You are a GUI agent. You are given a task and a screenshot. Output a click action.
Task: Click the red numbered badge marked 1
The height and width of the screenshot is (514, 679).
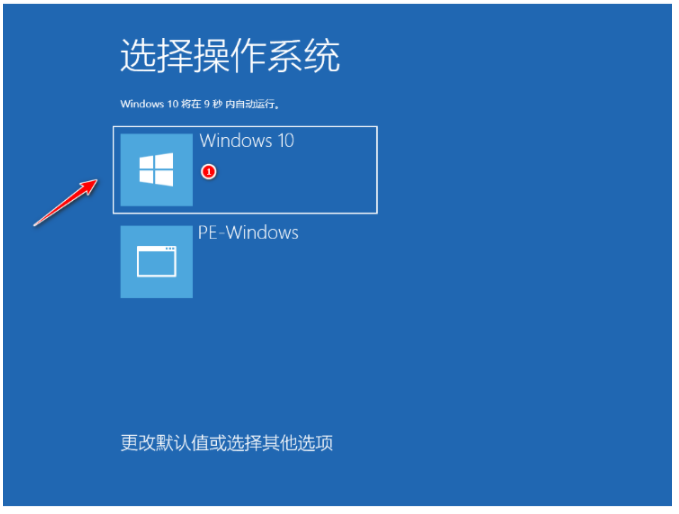pos(208,172)
